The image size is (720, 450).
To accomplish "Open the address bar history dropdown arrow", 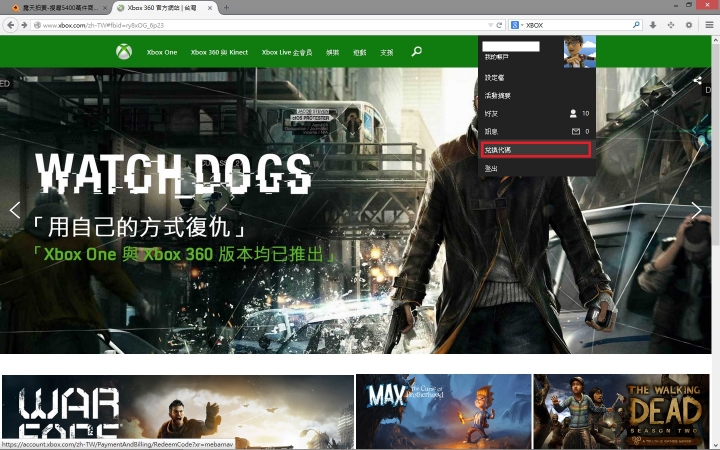I will (x=490, y=25).
